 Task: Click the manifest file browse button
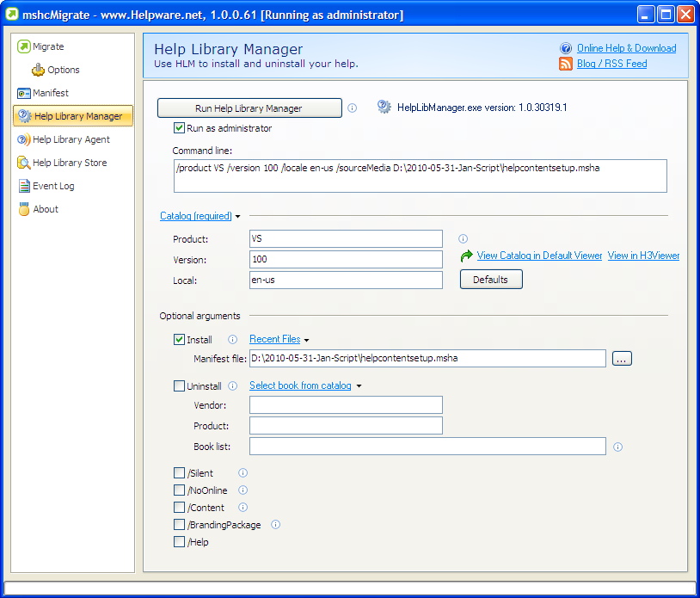pos(622,358)
